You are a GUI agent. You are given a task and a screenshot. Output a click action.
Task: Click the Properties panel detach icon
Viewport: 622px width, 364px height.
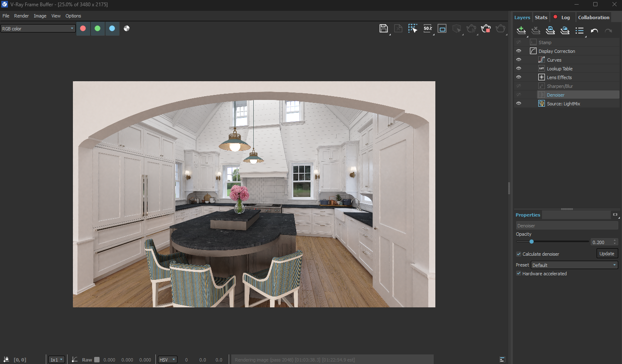pyautogui.click(x=615, y=215)
